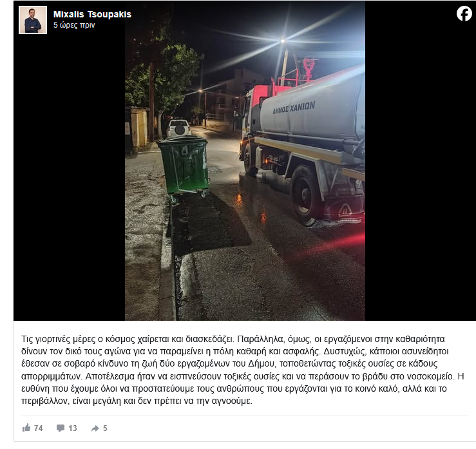Viewport: 476px width, 449px height.
Task: Click the 74 likes count
Action: click(x=38, y=428)
